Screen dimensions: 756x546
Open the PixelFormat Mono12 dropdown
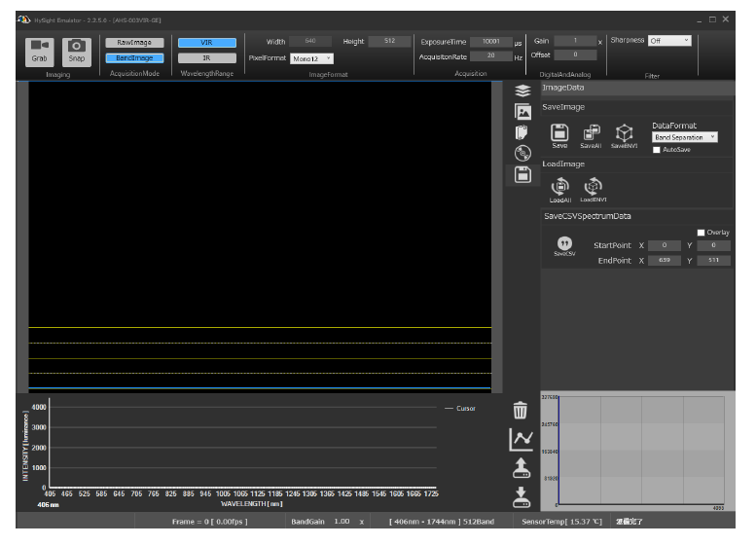(x=311, y=58)
